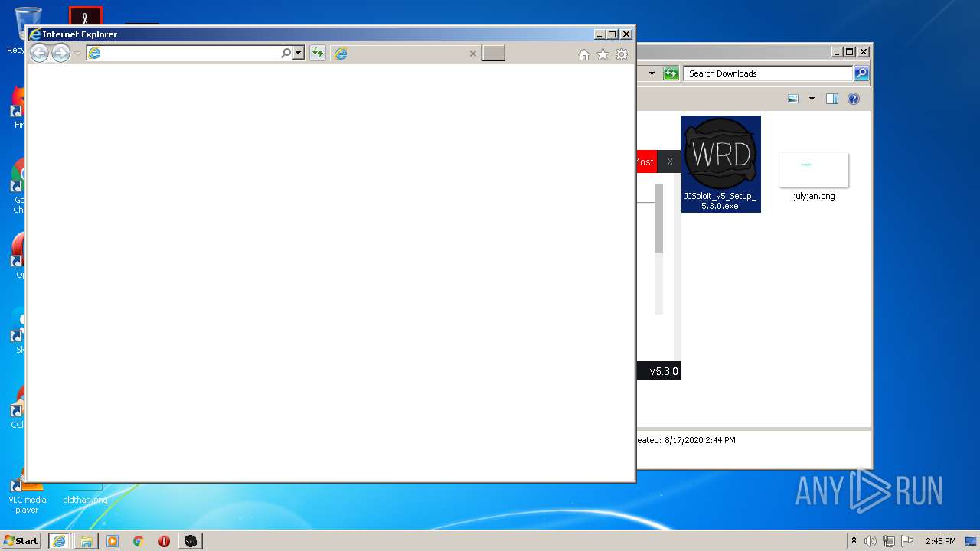
Task: Open the recent pages dropdown beside forward arrow
Action: [77, 54]
